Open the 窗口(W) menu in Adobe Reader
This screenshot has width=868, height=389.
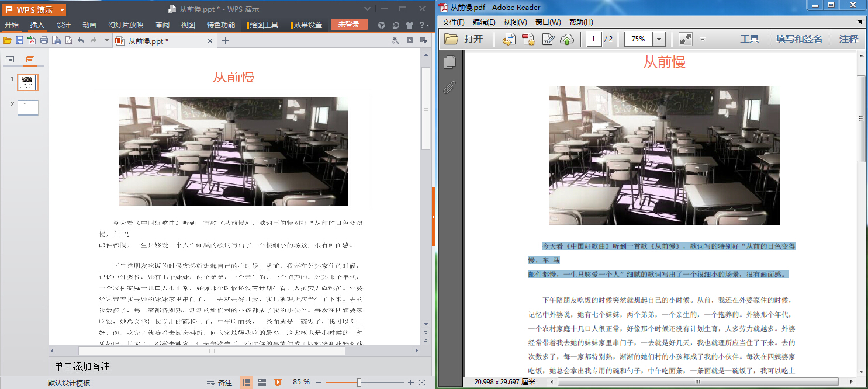tap(548, 22)
